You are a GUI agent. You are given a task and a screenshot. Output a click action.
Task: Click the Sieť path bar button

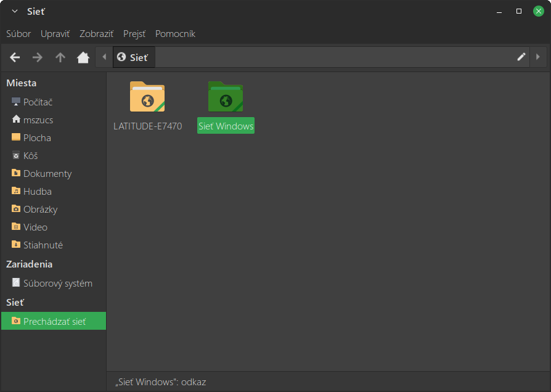pos(133,57)
